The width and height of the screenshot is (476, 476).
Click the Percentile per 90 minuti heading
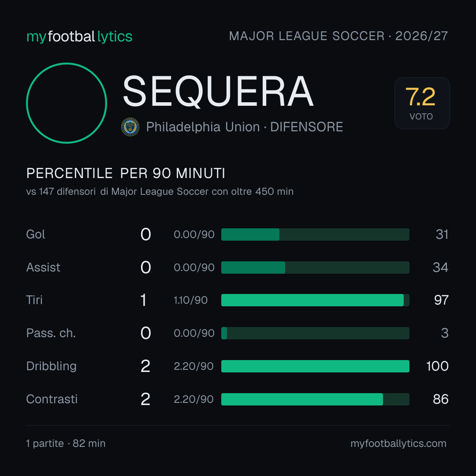pos(126,173)
